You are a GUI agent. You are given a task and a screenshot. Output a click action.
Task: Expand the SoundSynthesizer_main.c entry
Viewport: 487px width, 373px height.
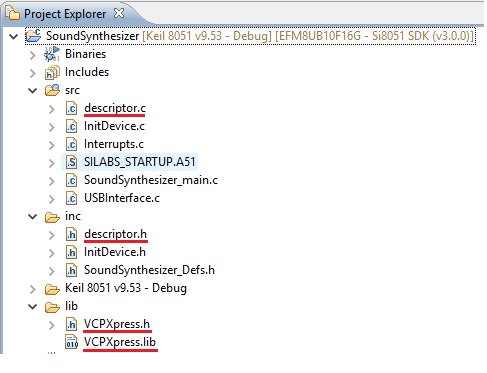click(x=52, y=181)
